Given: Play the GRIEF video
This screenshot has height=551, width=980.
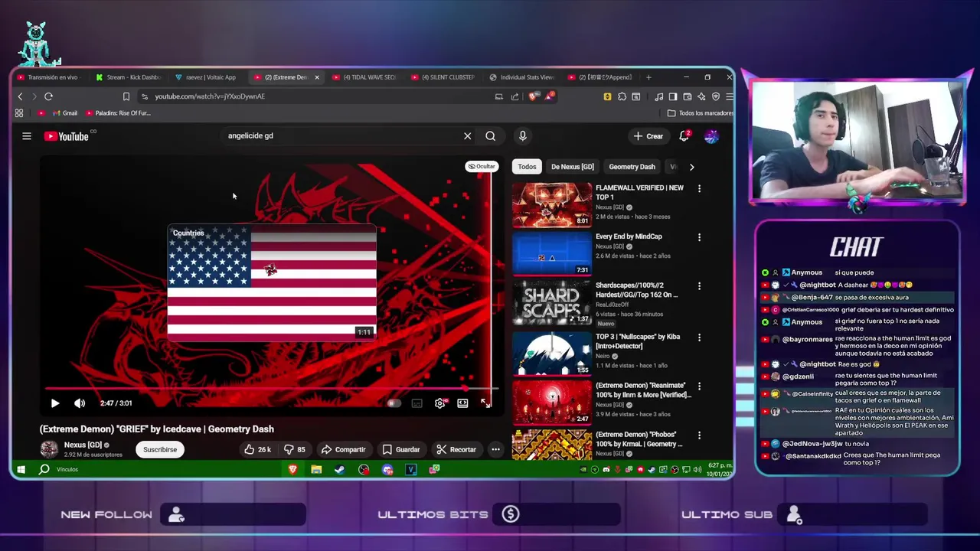Looking at the screenshot, I should click(x=55, y=403).
